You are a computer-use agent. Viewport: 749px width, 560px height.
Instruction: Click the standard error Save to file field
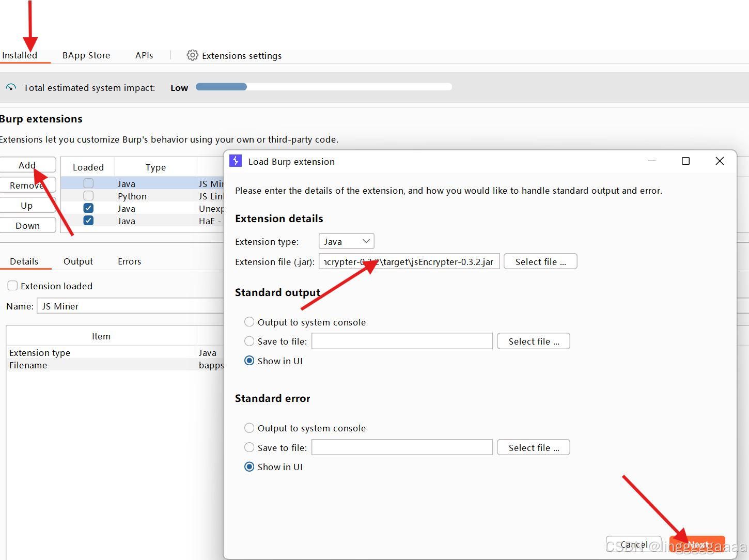click(x=402, y=447)
